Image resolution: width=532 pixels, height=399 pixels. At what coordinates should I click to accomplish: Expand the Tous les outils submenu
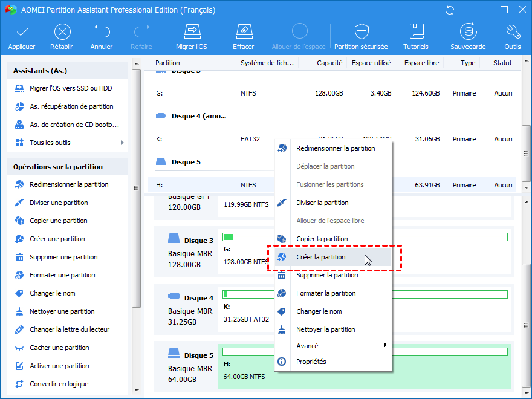pyautogui.click(x=122, y=143)
